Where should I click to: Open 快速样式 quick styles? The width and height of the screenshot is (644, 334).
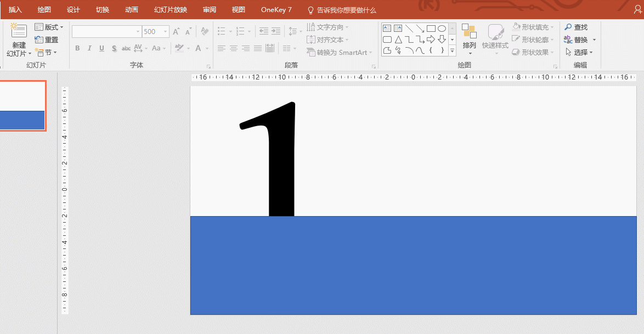[495, 39]
